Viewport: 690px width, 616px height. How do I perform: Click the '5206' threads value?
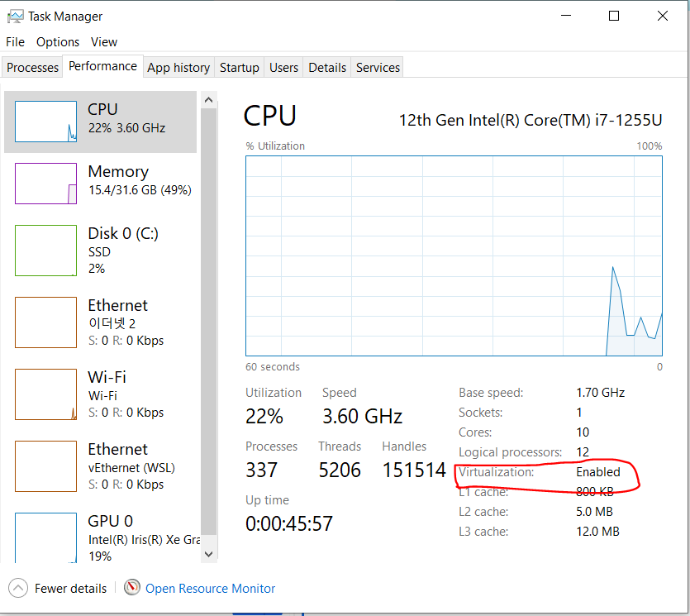(340, 470)
